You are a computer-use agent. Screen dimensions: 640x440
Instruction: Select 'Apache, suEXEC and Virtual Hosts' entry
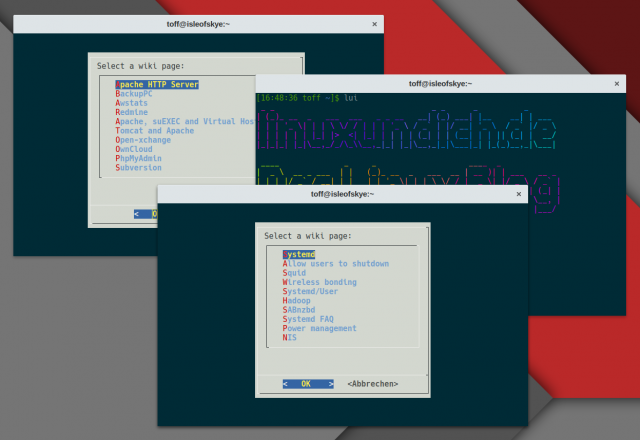(x=185, y=122)
